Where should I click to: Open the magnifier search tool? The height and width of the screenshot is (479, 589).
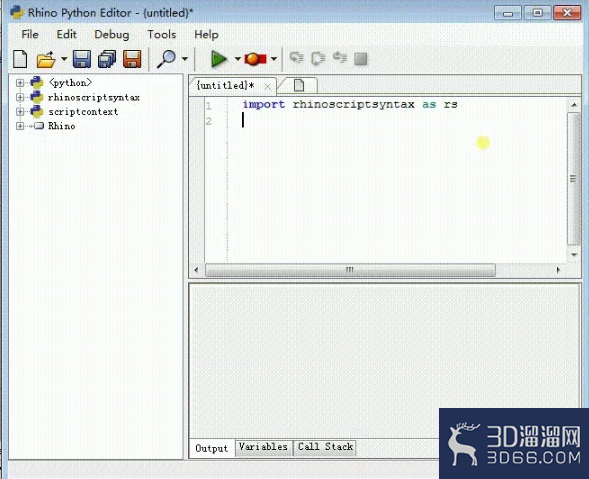click(166, 59)
